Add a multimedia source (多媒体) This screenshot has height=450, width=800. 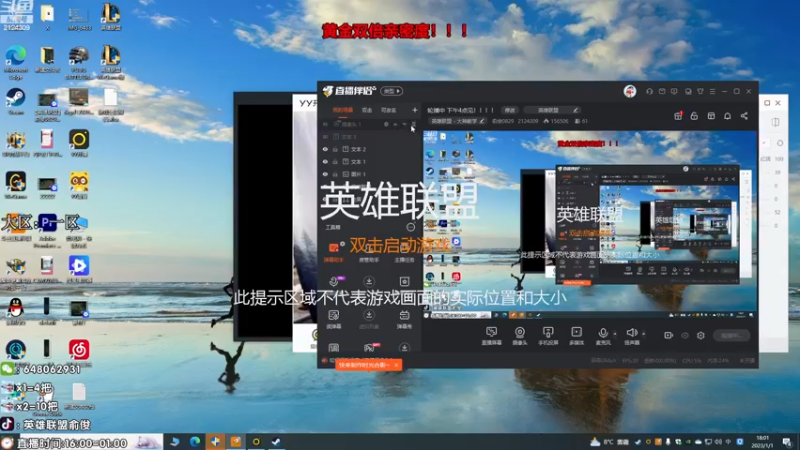coord(577,336)
